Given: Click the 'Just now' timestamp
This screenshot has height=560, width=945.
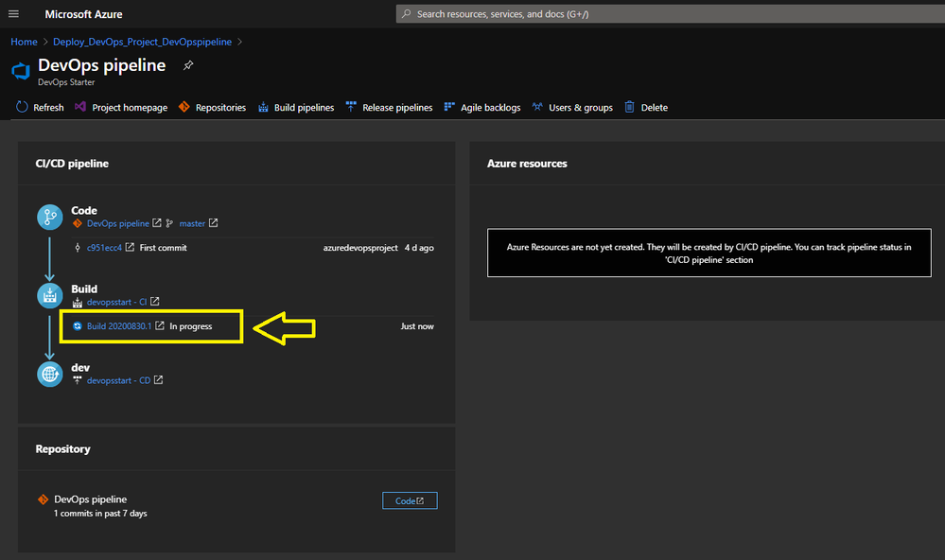Looking at the screenshot, I should click(417, 326).
